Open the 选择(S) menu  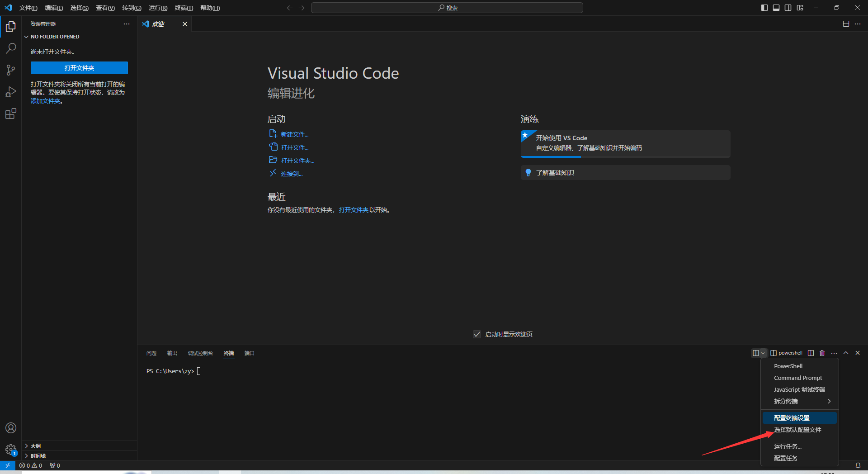pos(79,8)
